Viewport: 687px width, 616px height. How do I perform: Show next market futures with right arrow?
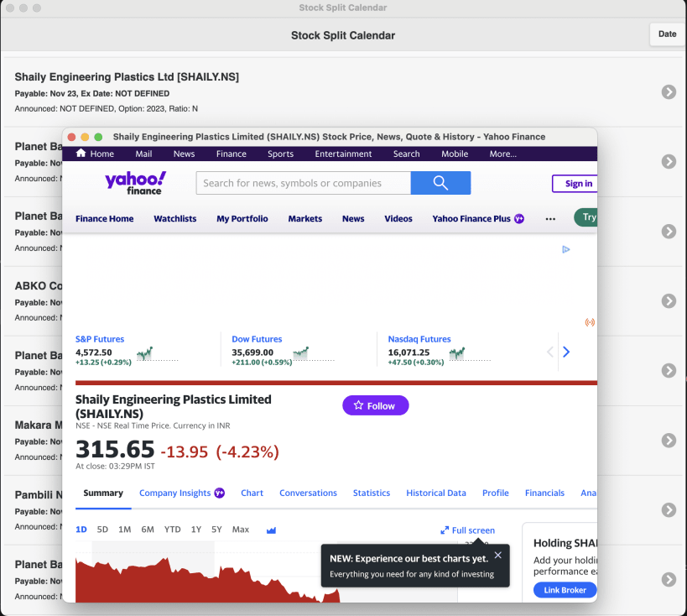(x=566, y=352)
